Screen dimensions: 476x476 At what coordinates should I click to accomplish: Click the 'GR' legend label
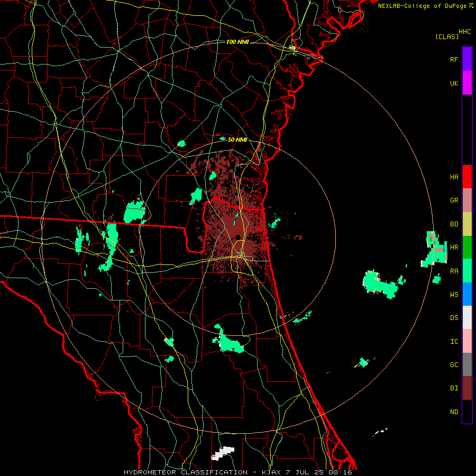point(454,200)
